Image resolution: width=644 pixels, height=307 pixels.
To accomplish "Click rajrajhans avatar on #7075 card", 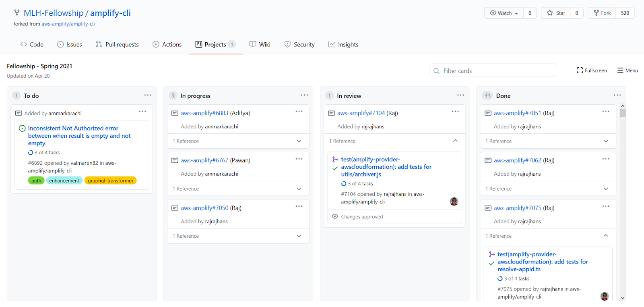I will [605, 297].
